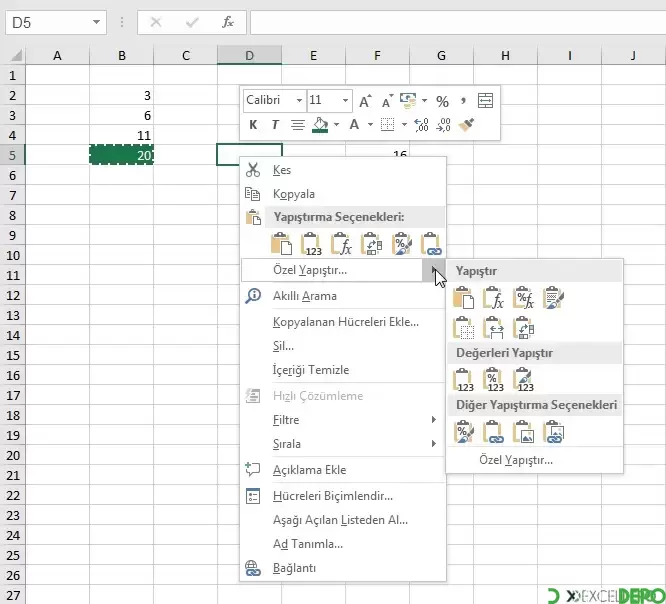Viewport: 666px width, 604px height.
Task: Open the Calibri font name dropdown
Action: 299,101
